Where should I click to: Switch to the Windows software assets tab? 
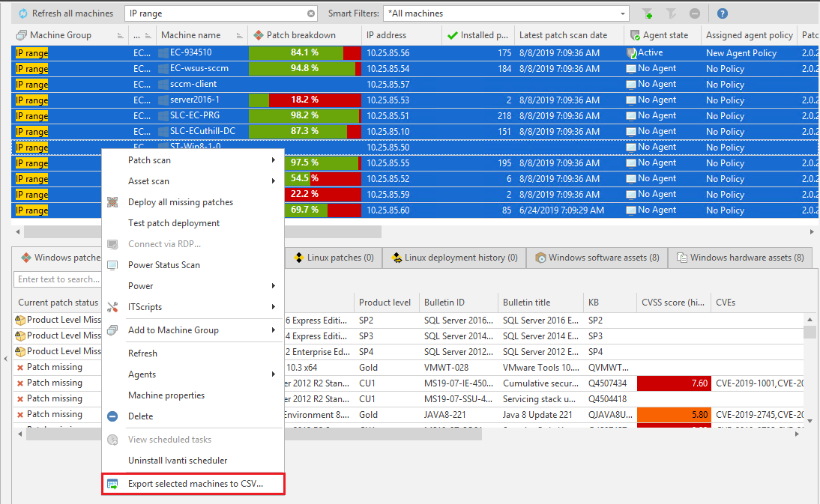(597, 257)
